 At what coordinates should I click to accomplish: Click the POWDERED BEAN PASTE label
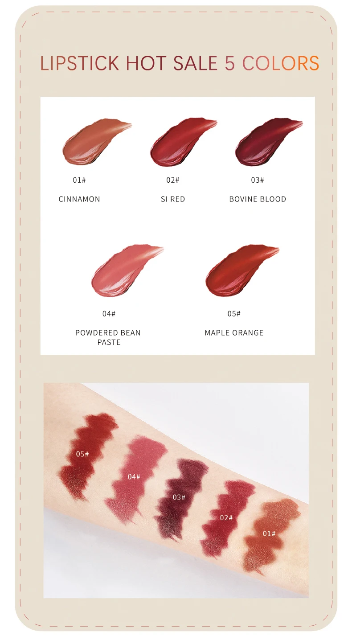(108, 337)
